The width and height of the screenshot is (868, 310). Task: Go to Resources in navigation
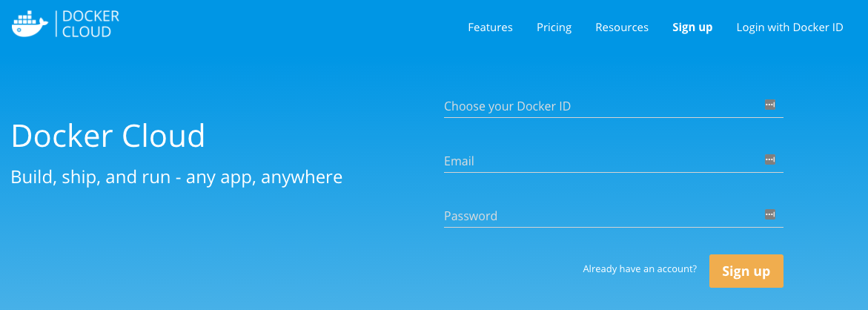(622, 27)
